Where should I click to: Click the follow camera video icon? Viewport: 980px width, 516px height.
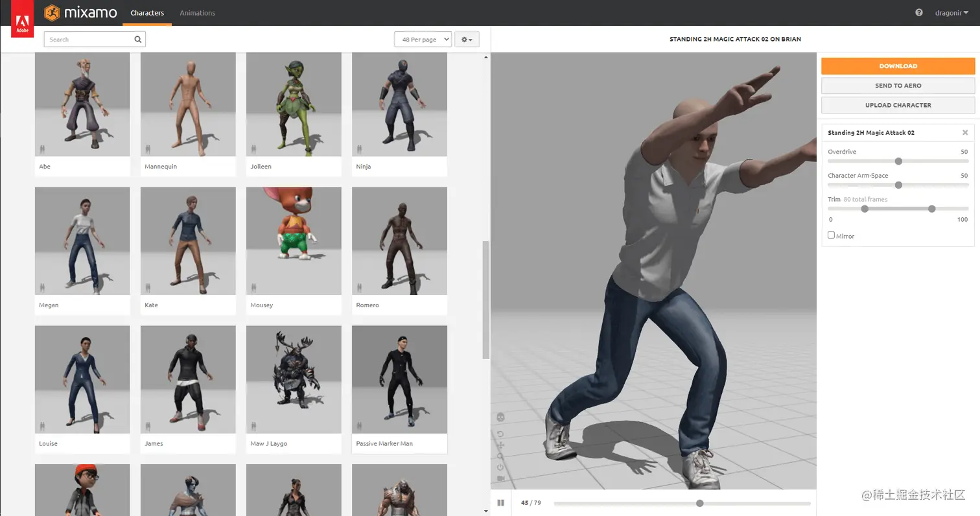[x=500, y=478]
